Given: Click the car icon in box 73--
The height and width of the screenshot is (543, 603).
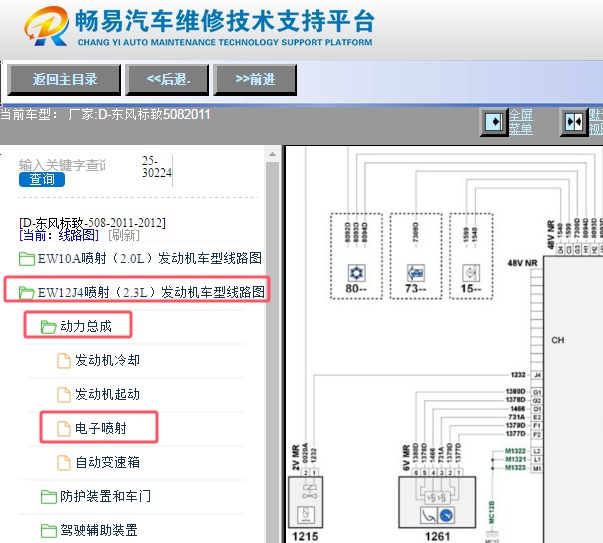Looking at the screenshot, I should point(416,273).
